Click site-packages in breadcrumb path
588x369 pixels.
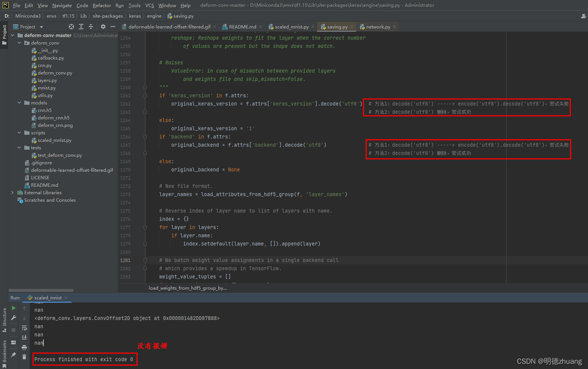(x=108, y=16)
